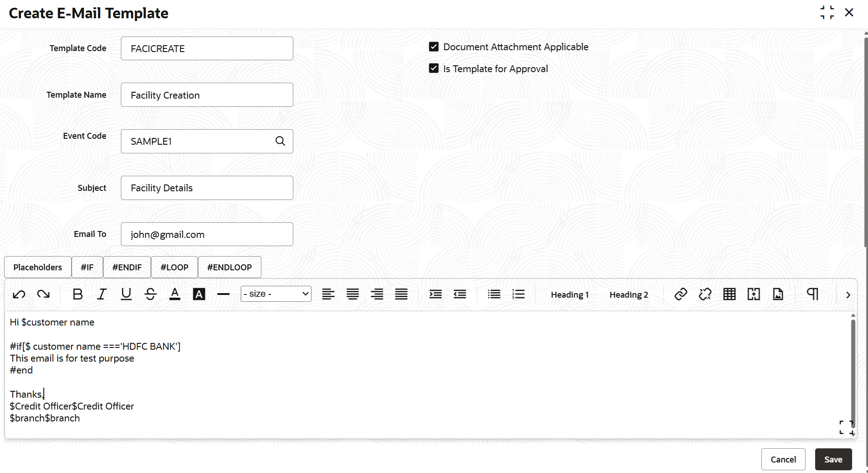868x473 pixels.
Task: Insert the #ENDLOOP tag
Action: pyautogui.click(x=229, y=267)
